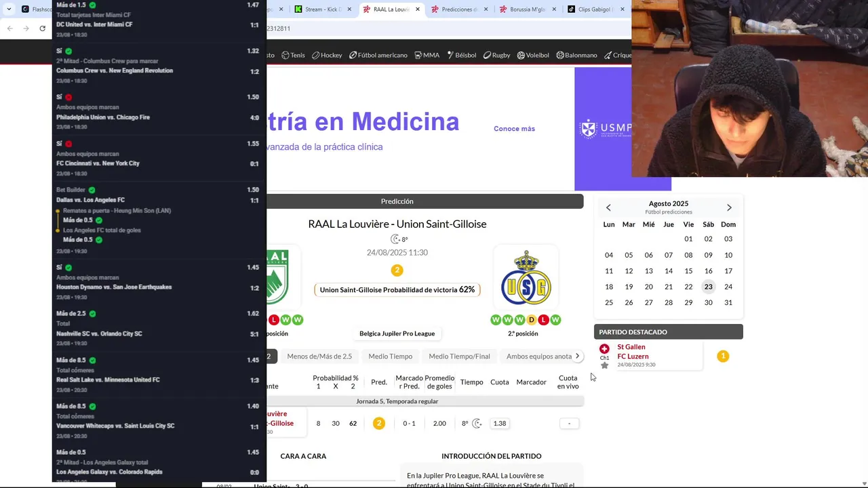Open the browser tab search dropdown
This screenshot has width=868, height=488.
9,9
